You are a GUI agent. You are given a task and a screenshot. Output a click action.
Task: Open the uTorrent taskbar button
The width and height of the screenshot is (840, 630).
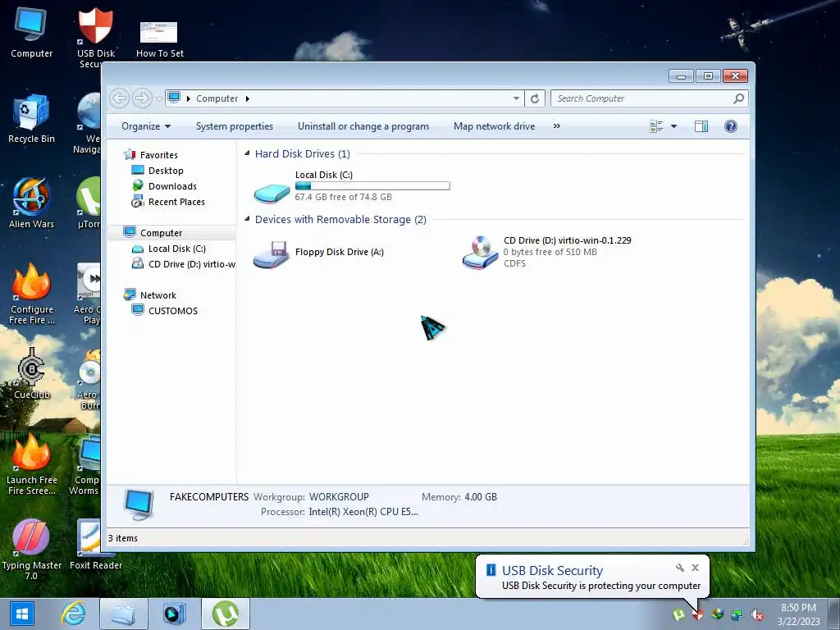pos(226,614)
